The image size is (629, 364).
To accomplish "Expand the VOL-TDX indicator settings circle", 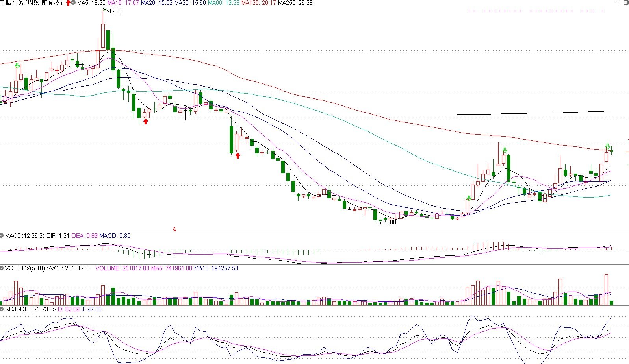I will 2,268.
